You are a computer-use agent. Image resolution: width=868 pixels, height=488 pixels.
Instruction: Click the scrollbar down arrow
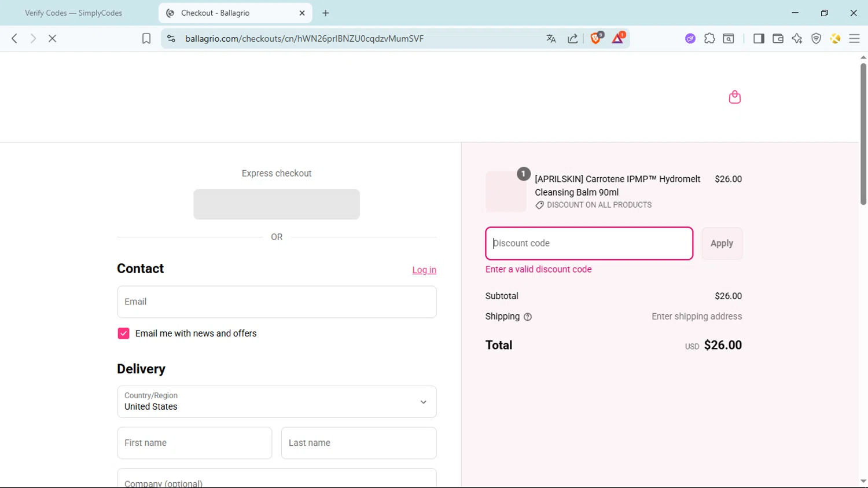click(x=863, y=482)
